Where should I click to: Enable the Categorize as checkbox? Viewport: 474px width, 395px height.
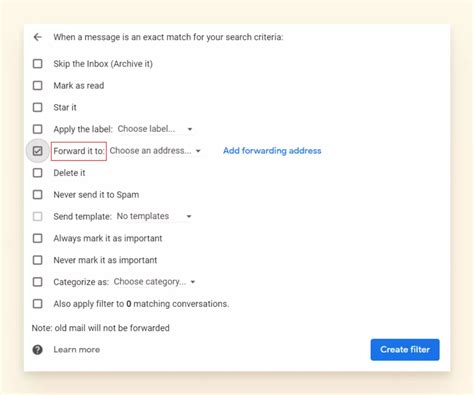[38, 282]
